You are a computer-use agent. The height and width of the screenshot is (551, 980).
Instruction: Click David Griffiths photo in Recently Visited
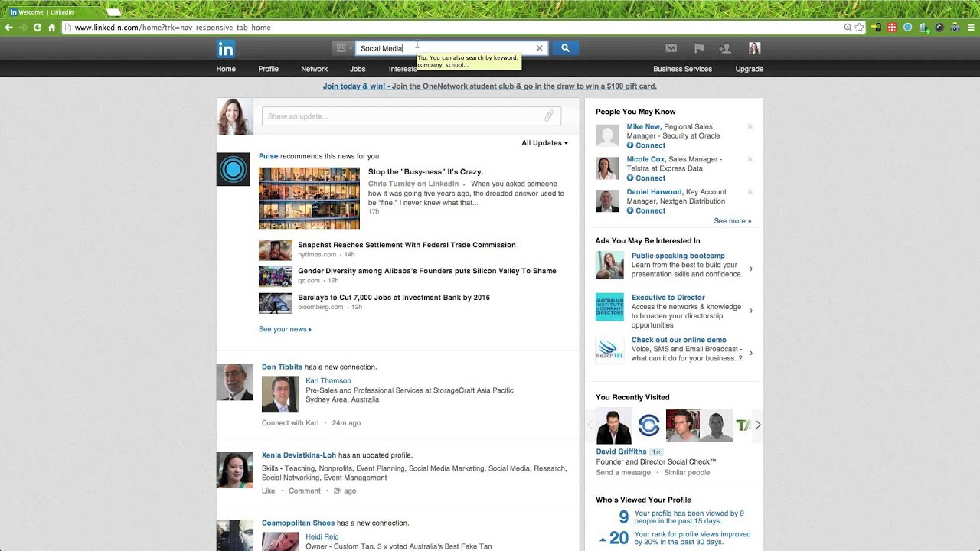tap(614, 426)
